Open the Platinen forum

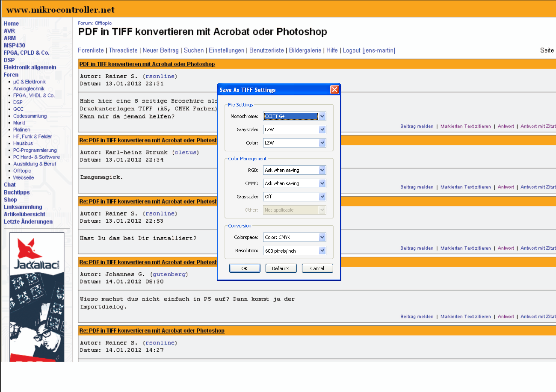click(22, 130)
